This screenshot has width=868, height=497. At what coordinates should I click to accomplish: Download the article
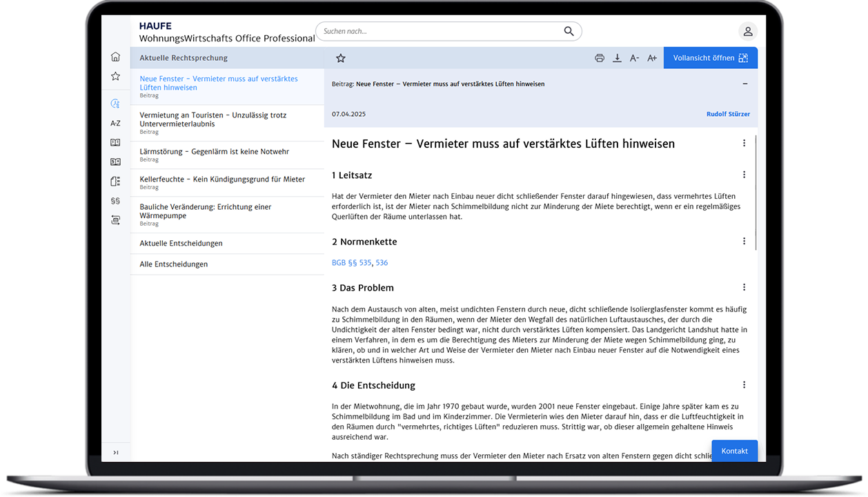(618, 58)
